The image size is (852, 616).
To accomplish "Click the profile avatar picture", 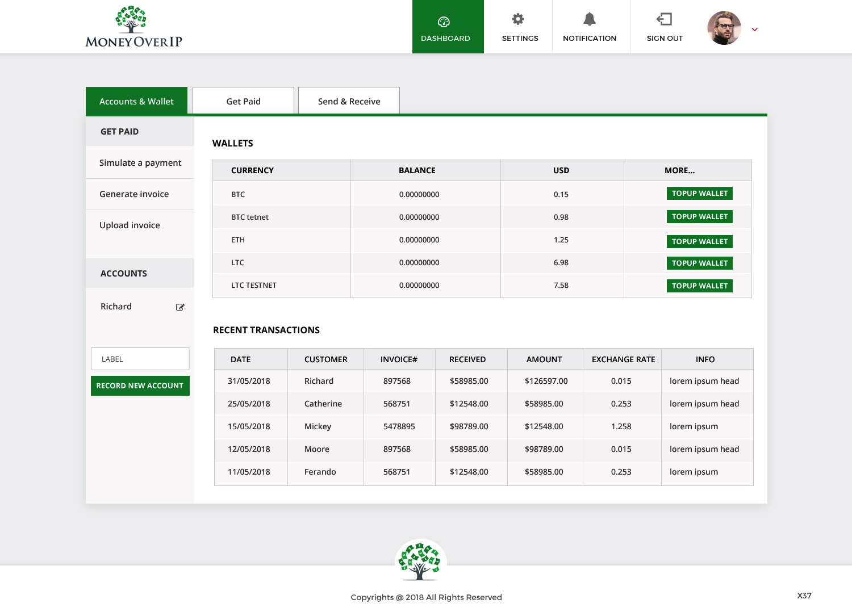I will [725, 26].
